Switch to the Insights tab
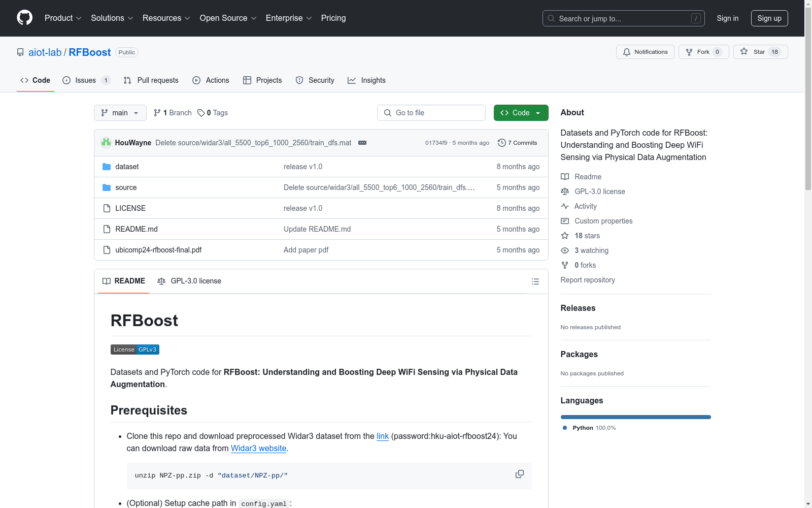This screenshot has height=508, width=812. click(367, 80)
